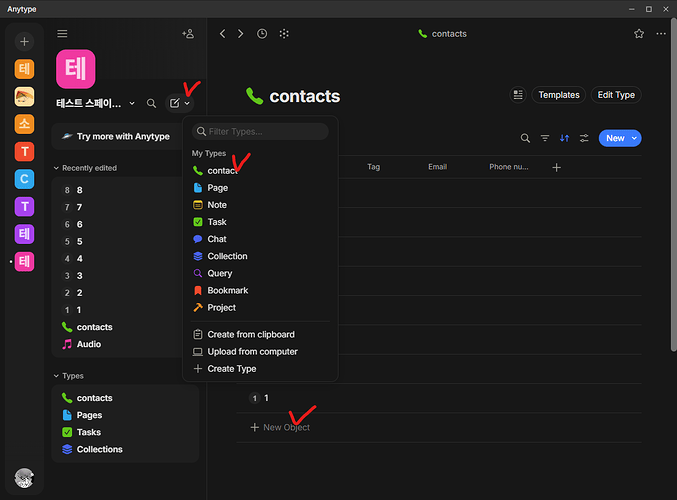Open search in the left sidebar
This screenshot has width=677, height=500.
(151, 103)
